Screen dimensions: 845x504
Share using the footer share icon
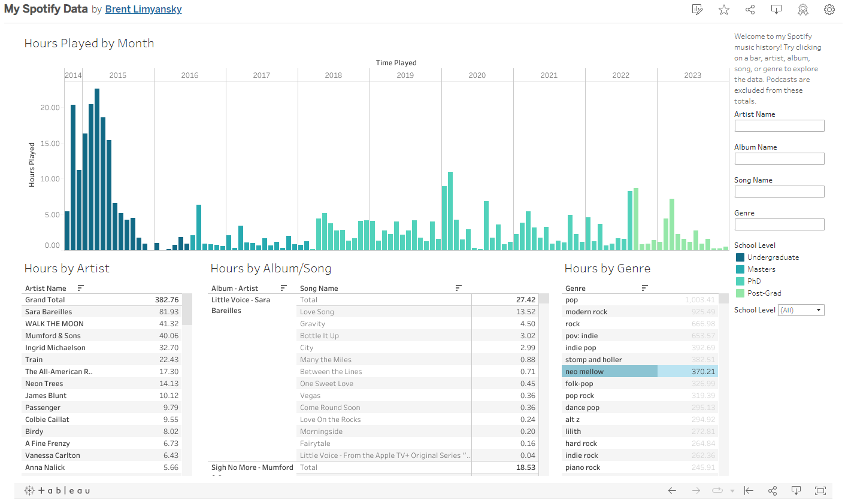[x=773, y=491]
